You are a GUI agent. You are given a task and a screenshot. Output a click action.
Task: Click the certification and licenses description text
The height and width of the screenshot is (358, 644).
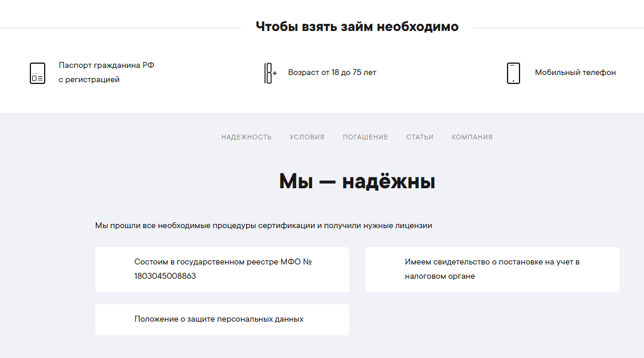(x=263, y=226)
